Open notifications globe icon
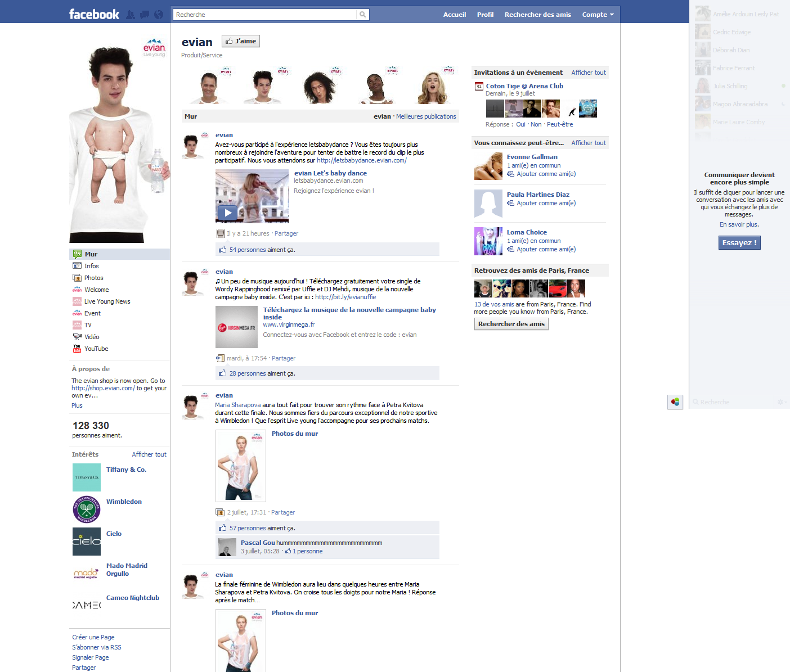 (159, 15)
